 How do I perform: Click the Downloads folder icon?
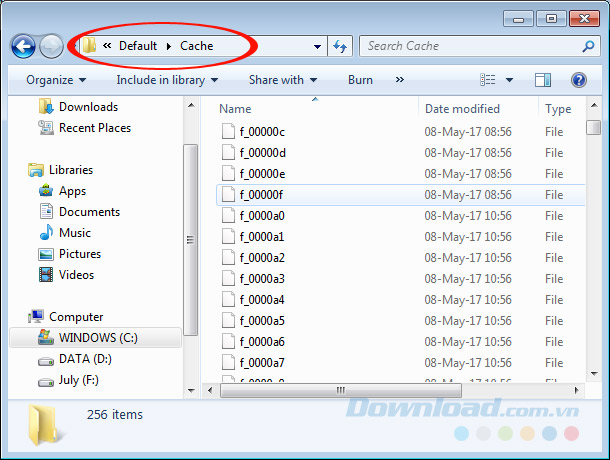point(46,107)
